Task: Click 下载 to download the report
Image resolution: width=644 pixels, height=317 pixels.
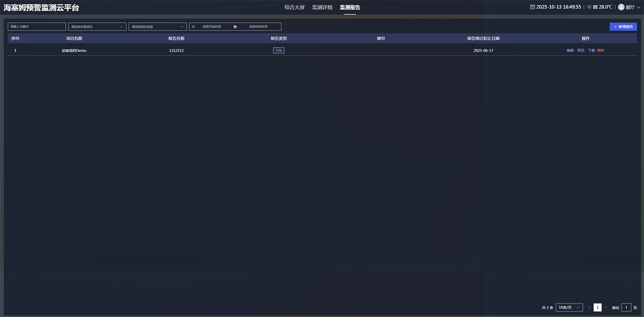Action: 591,51
